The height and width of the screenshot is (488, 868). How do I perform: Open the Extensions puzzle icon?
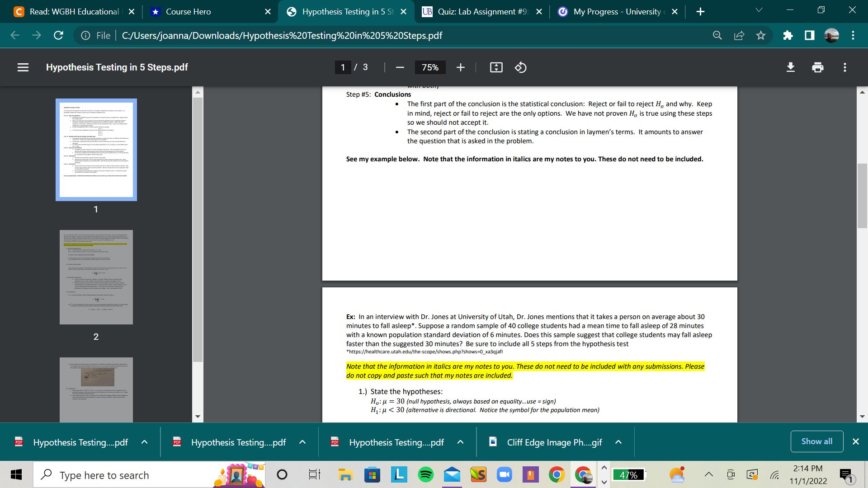[788, 35]
